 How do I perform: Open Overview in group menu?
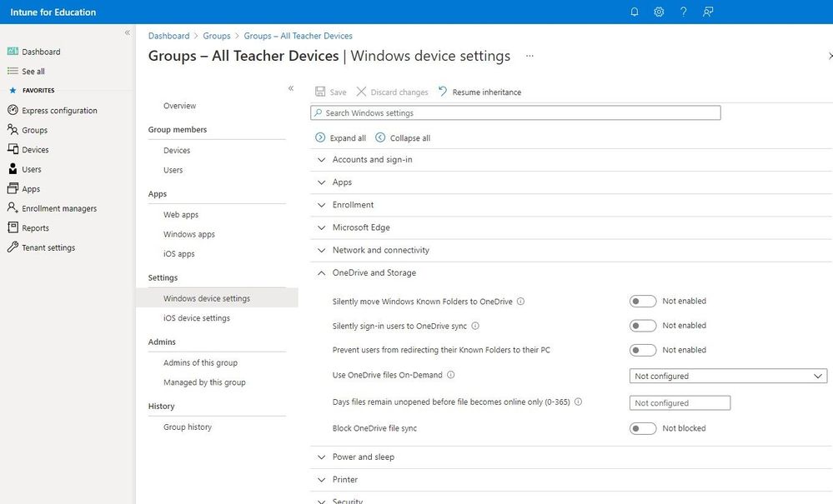tap(179, 106)
